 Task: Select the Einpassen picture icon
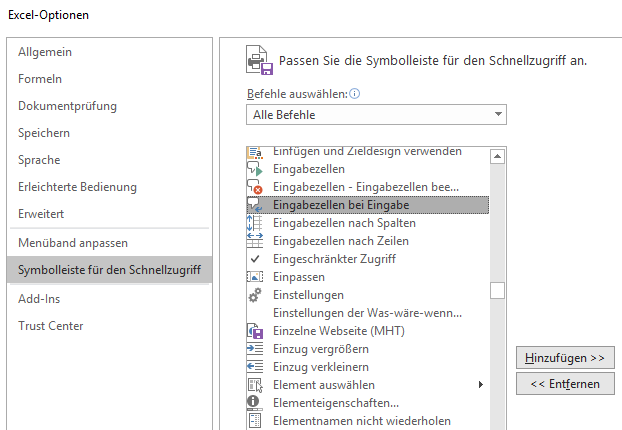255,277
